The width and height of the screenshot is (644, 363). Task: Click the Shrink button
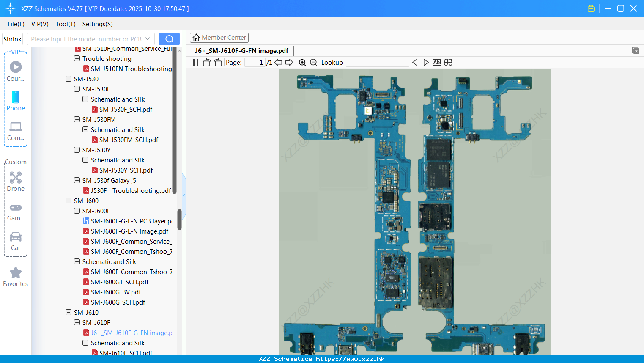[x=13, y=39]
